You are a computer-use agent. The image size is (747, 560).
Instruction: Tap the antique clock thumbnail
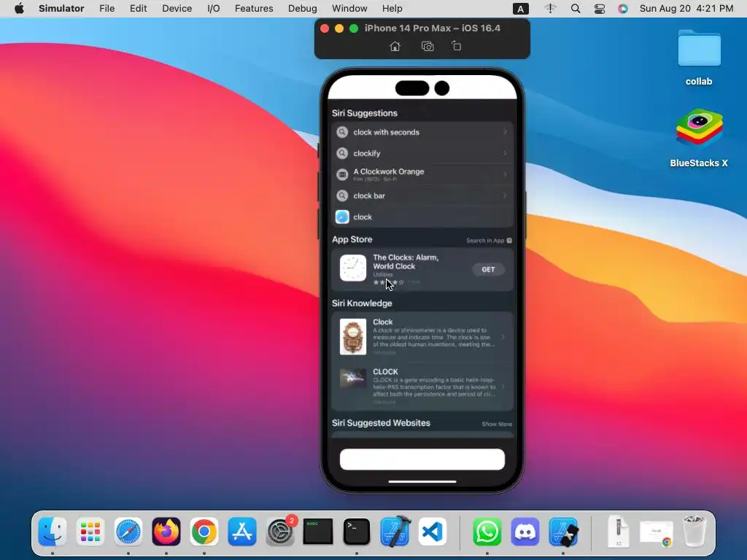[x=353, y=337]
